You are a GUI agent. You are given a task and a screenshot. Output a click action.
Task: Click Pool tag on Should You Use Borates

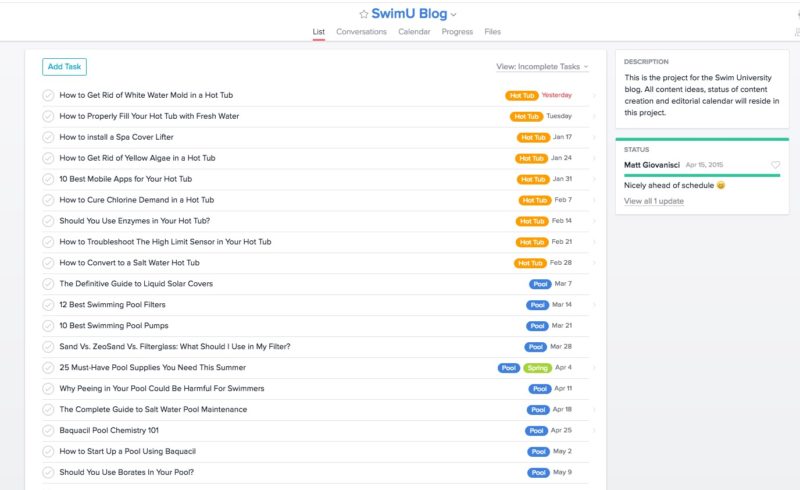[x=539, y=473]
